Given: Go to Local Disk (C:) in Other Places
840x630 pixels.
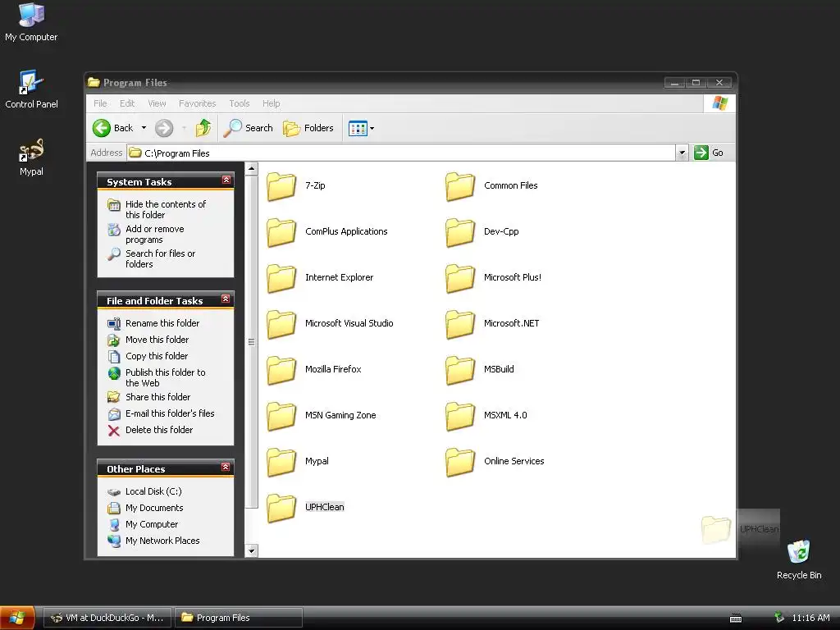Looking at the screenshot, I should [x=144, y=491].
